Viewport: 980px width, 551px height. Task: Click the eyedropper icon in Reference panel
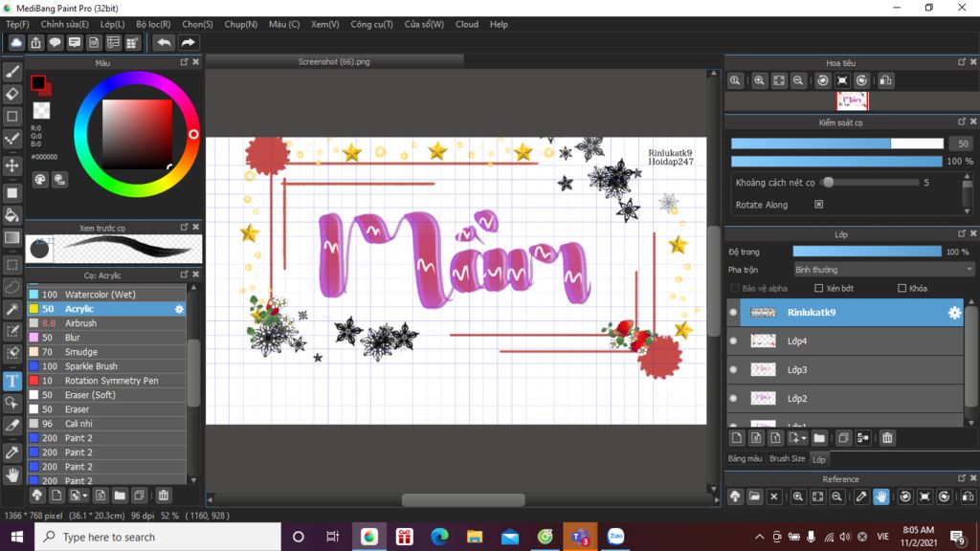click(x=861, y=496)
